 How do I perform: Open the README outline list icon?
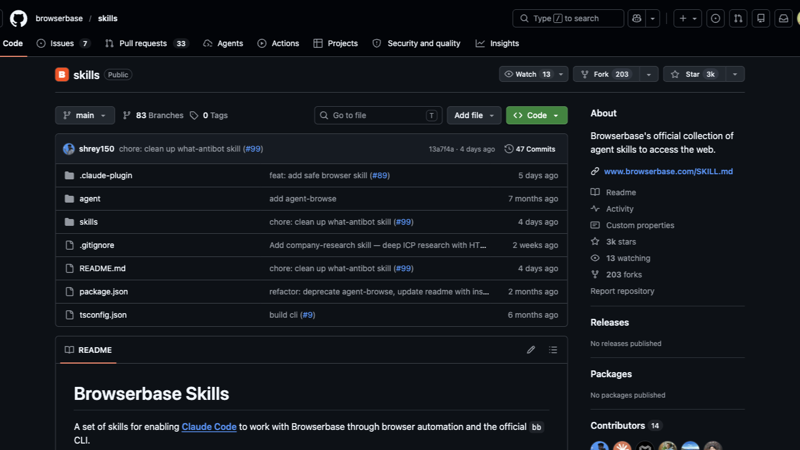coord(553,350)
